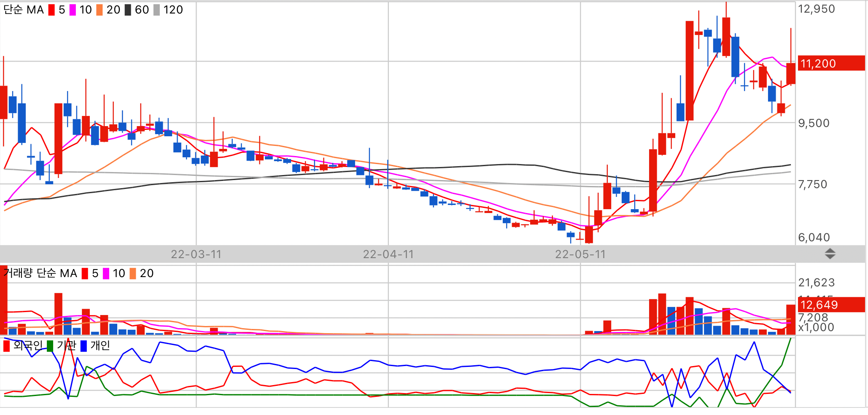
Task: Click the 6,040 price axis label
Action: click(x=814, y=237)
